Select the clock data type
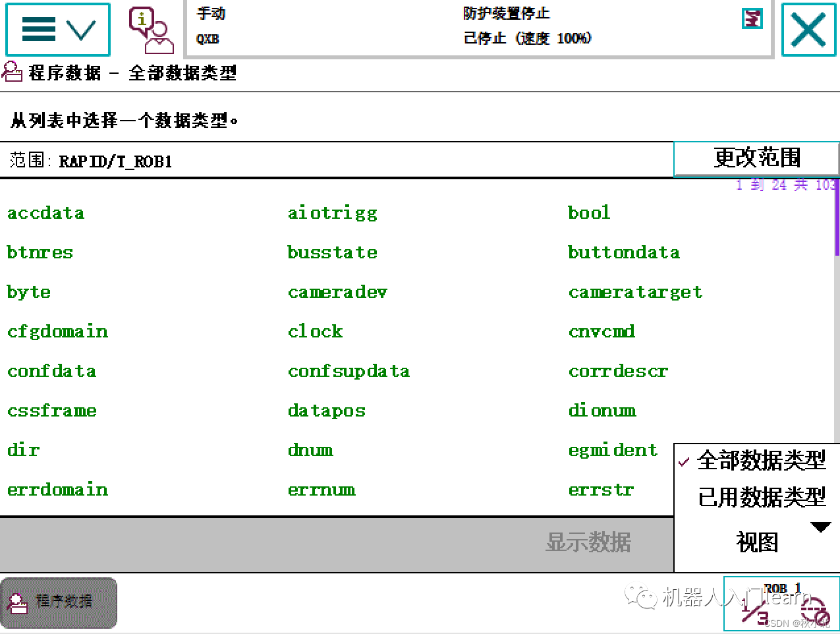 (315, 331)
